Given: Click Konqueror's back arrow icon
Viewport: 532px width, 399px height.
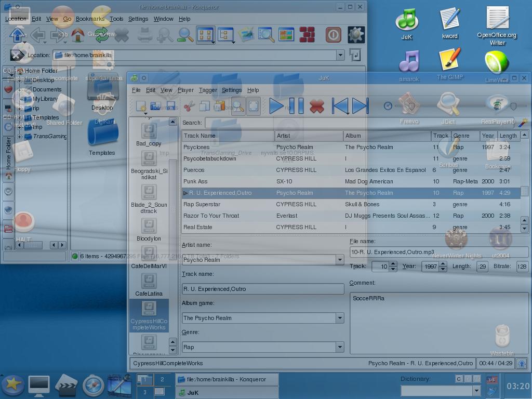Looking at the screenshot, I should point(38,35).
